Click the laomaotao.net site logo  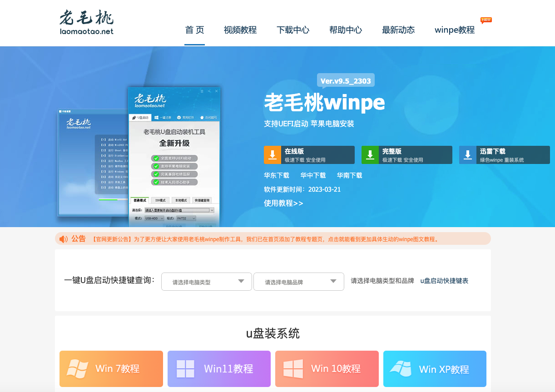tap(86, 22)
